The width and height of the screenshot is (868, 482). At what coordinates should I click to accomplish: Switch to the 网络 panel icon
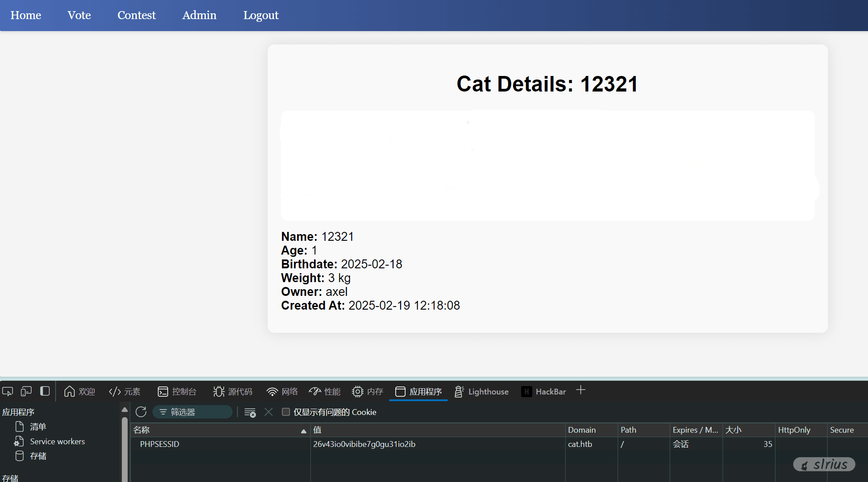click(281, 391)
